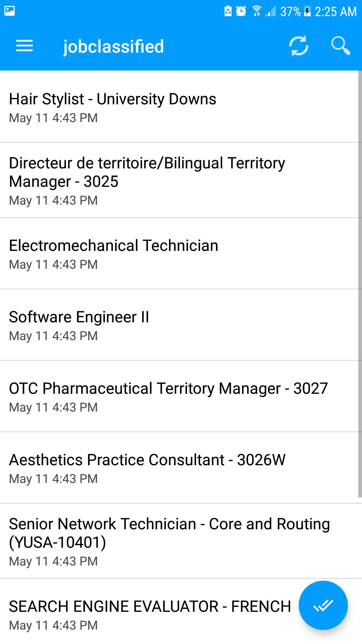Tap the alarm clock status icon
The height and width of the screenshot is (644, 362).
coord(241,11)
